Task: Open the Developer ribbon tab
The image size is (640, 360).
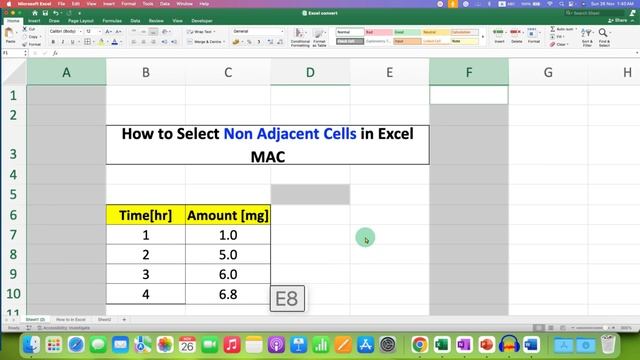Action: point(202,21)
